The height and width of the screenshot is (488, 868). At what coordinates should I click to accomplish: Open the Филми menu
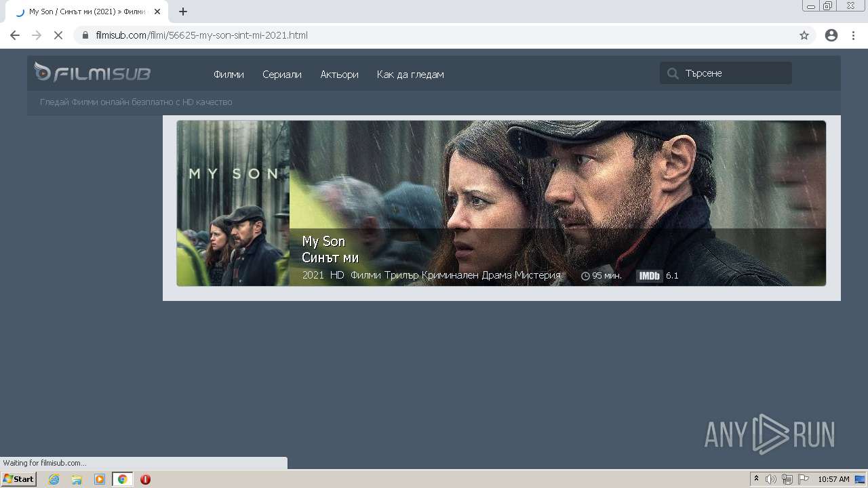(229, 75)
